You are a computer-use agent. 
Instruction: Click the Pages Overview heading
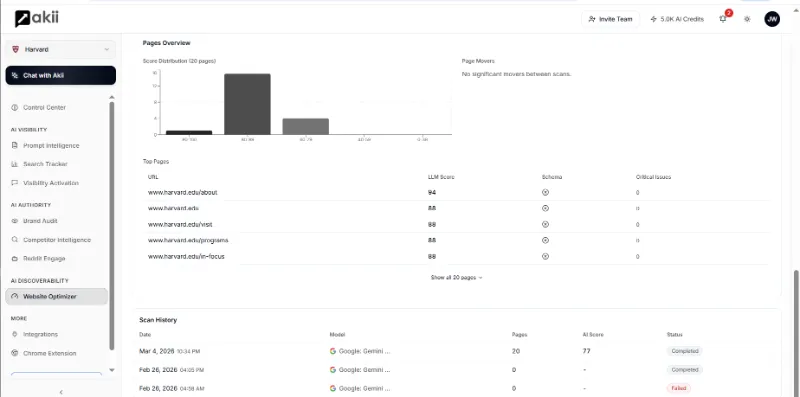click(x=166, y=43)
